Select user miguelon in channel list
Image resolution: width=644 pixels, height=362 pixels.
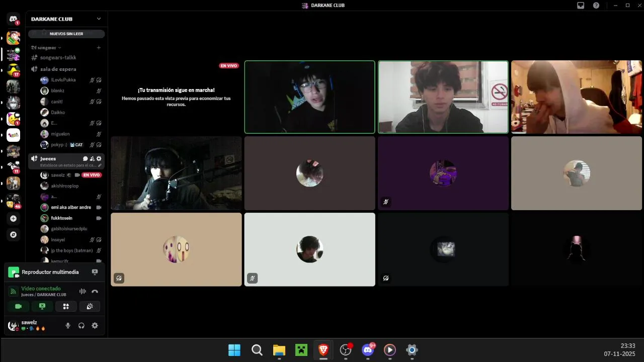pyautogui.click(x=71, y=134)
